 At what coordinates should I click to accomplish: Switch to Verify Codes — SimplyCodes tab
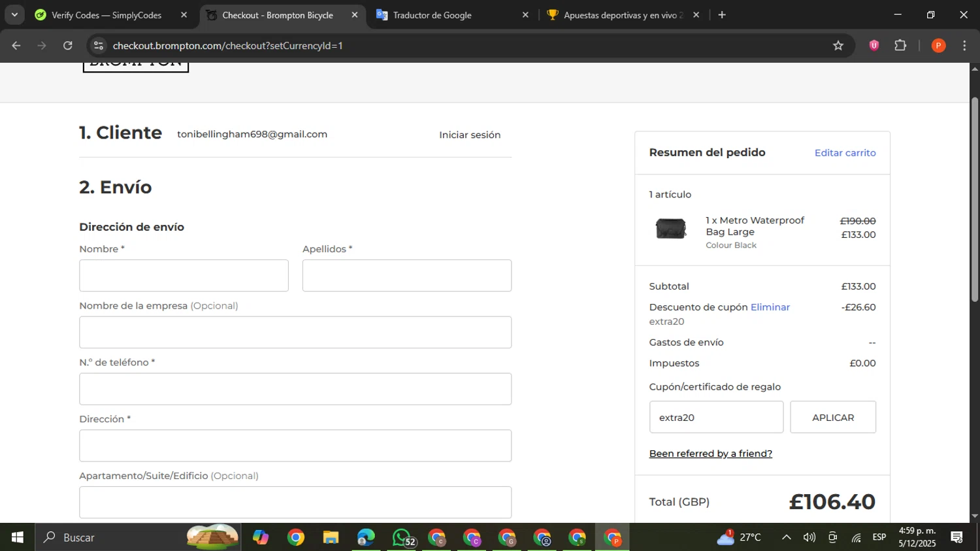tap(106, 15)
